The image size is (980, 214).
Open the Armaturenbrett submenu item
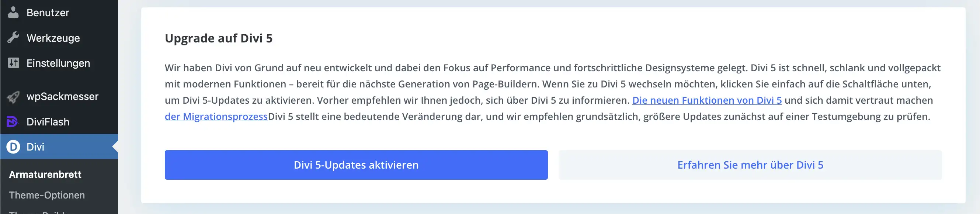[45, 175]
